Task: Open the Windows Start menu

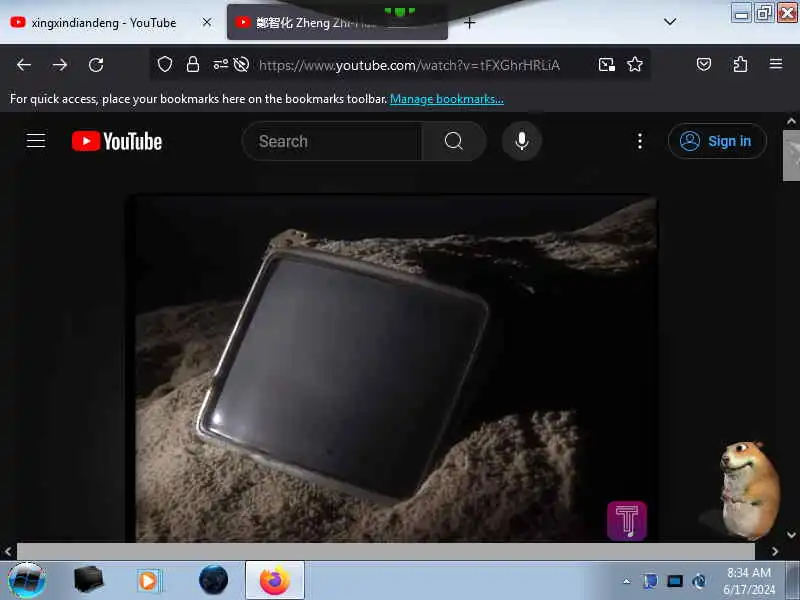Action: (x=27, y=581)
